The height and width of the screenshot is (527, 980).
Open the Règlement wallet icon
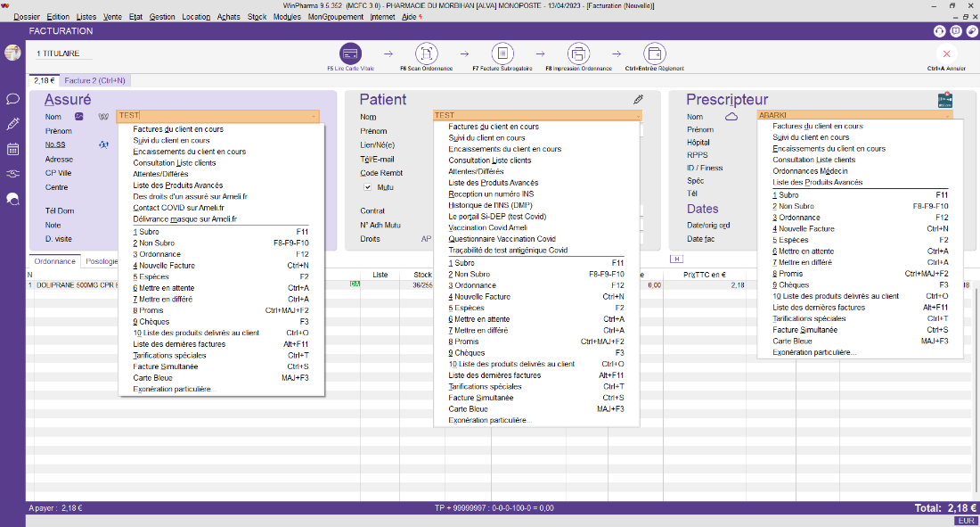pos(655,53)
